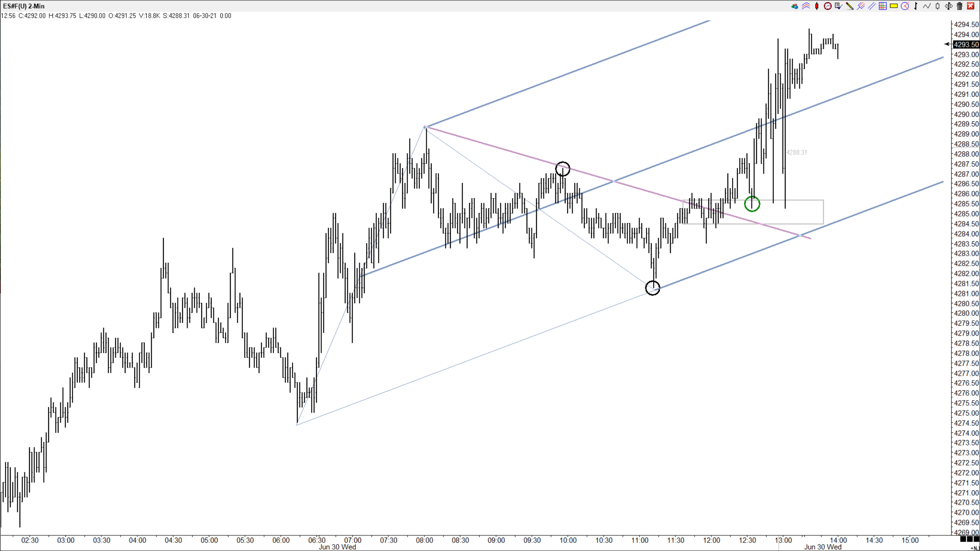
Task: Choose the parallel lines channel tool
Action: [x=872, y=6]
